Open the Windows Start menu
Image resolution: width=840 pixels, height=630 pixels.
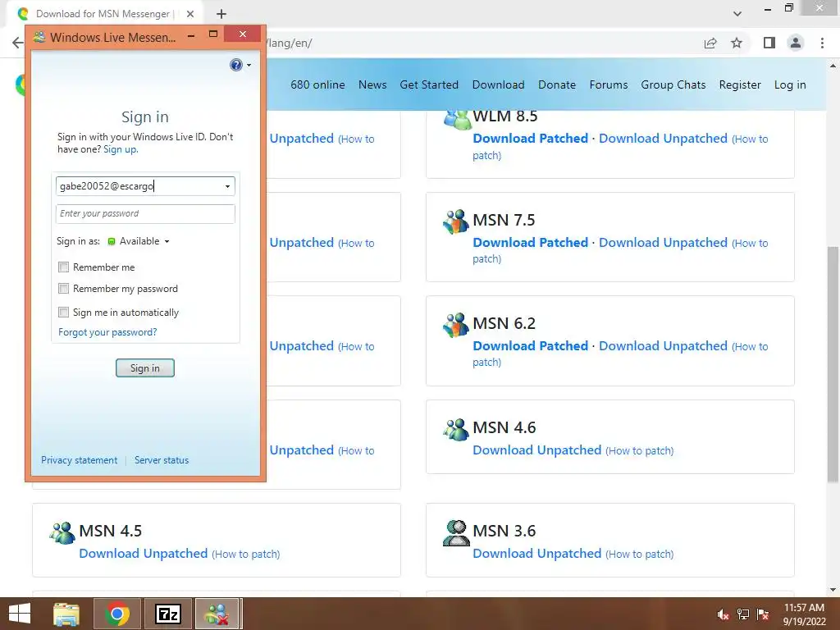pyautogui.click(x=20, y=614)
